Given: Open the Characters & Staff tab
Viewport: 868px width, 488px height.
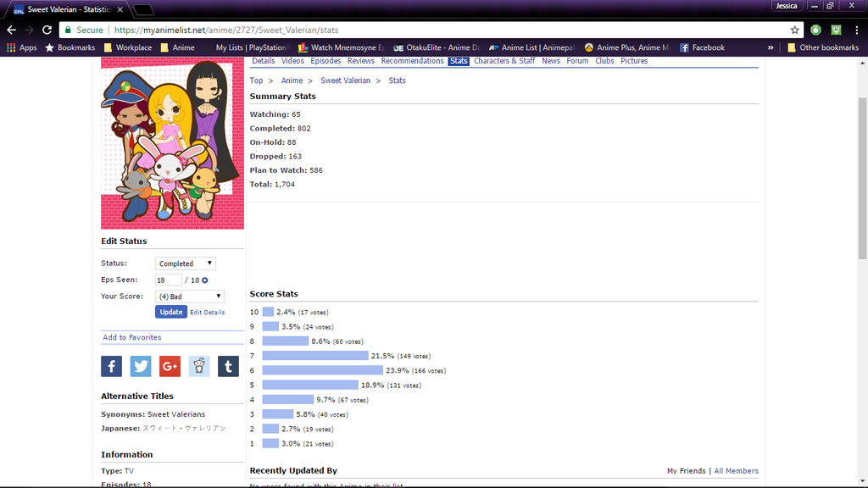Looking at the screenshot, I should [x=504, y=61].
